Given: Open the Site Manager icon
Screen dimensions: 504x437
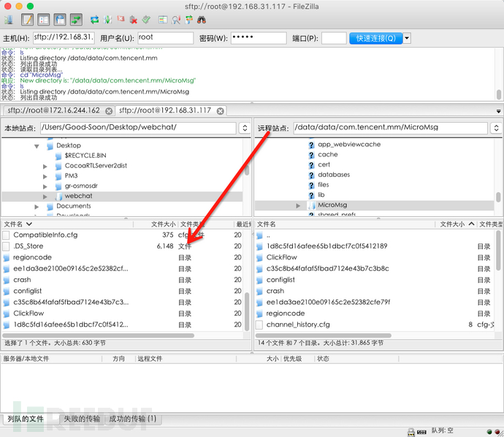Looking at the screenshot, I should (x=9, y=19).
